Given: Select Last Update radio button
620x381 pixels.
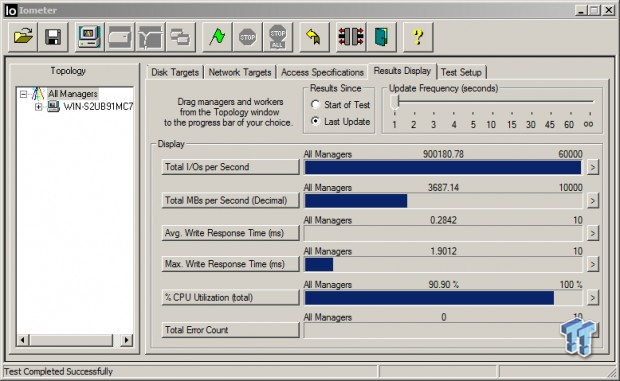Looking at the screenshot, I should (315, 121).
